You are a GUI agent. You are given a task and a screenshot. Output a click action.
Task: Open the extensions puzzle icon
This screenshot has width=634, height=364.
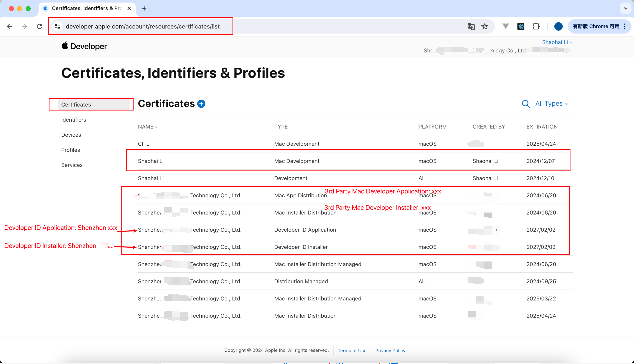pyautogui.click(x=536, y=26)
